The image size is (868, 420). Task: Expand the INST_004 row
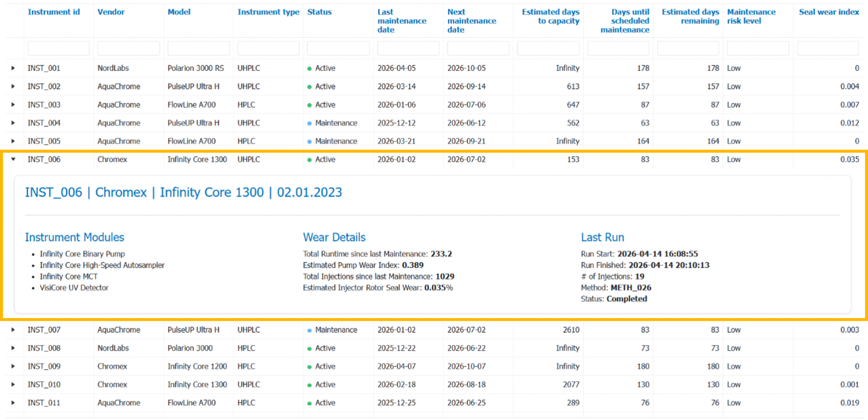[x=13, y=123]
